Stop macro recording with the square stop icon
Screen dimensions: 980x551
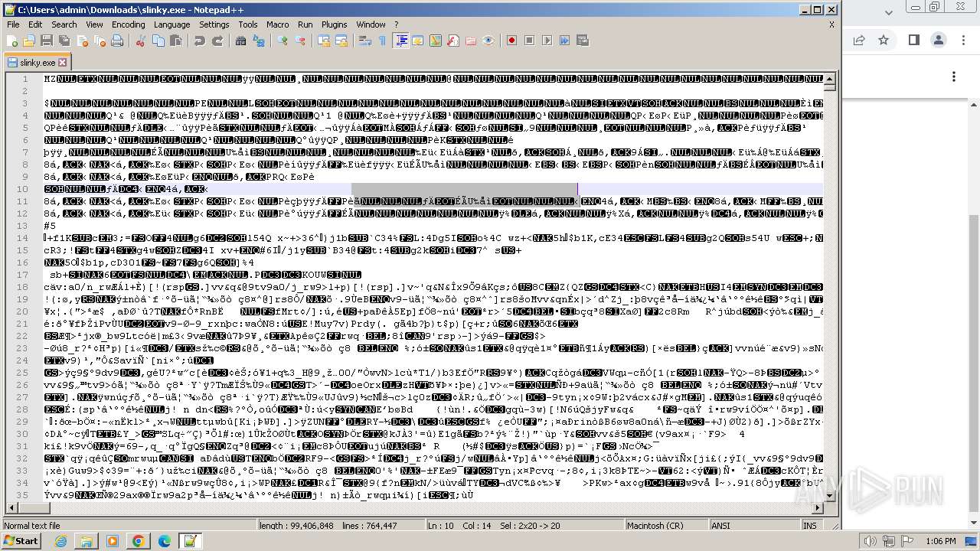pyautogui.click(x=530, y=41)
